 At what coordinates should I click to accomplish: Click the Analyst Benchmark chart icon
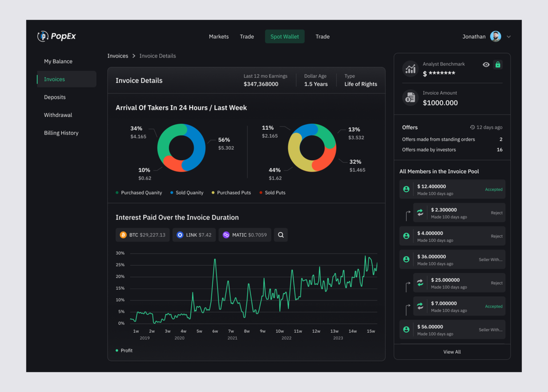[x=410, y=69]
